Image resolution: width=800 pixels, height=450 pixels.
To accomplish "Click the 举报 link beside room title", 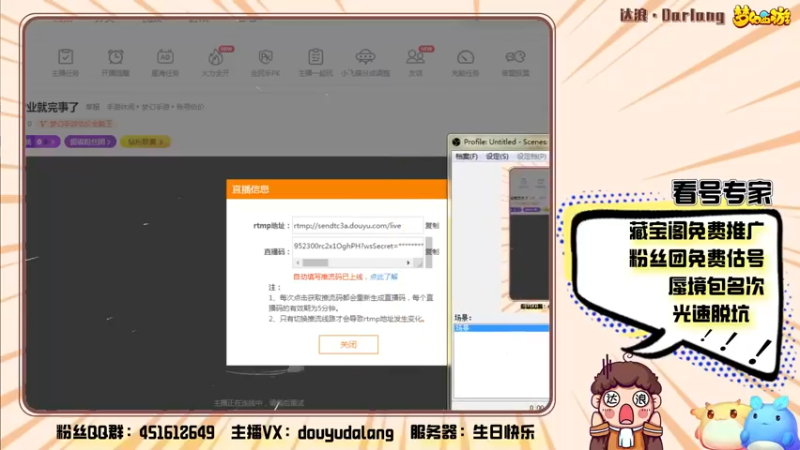I will tap(93, 107).
